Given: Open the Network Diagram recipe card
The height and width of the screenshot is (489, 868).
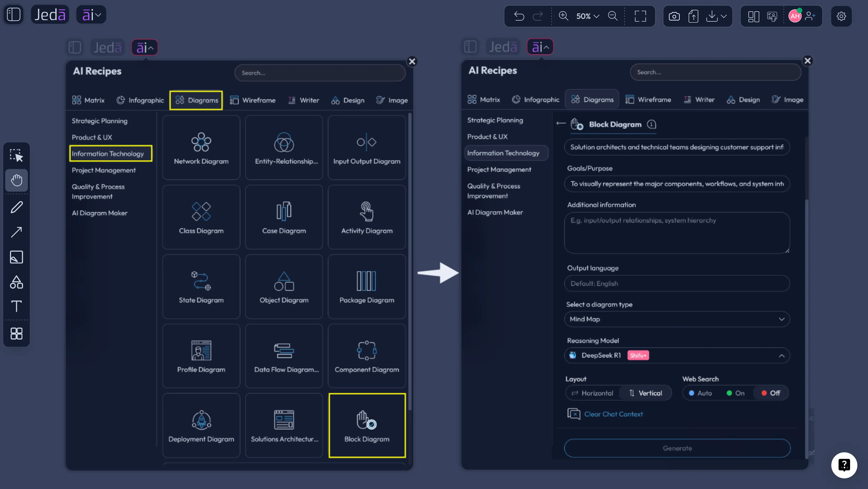Looking at the screenshot, I should tap(201, 148).
